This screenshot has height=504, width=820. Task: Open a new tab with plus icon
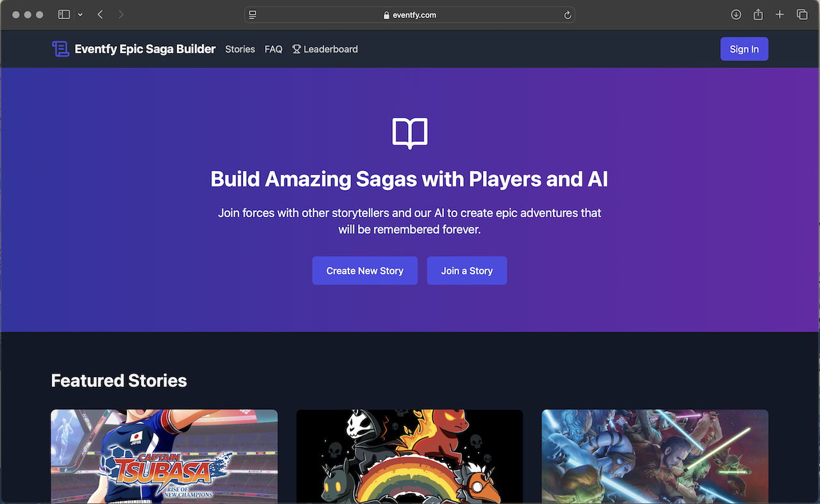tap(780, 15)
